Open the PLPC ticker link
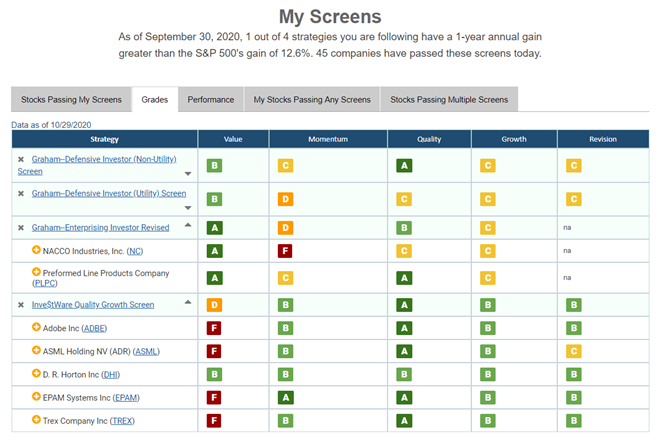The height and width of the screenshot is (437, 656). [45, 284]
